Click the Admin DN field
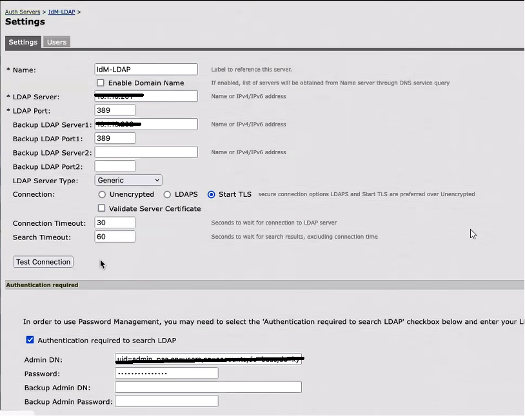The image size is (525, 420). 206,359
